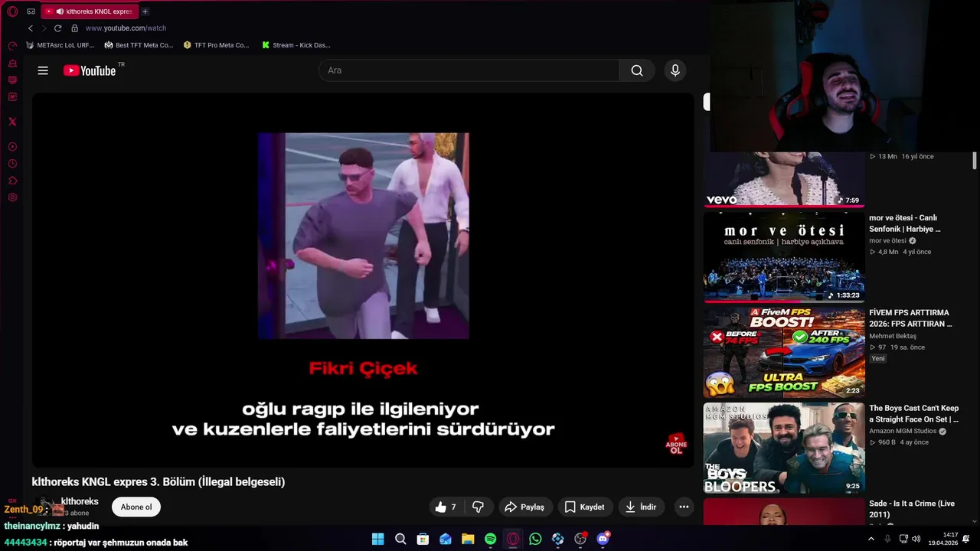Screen dimensions: 980x551
Task: Open a new browser tab
Action: pos(145,11)
